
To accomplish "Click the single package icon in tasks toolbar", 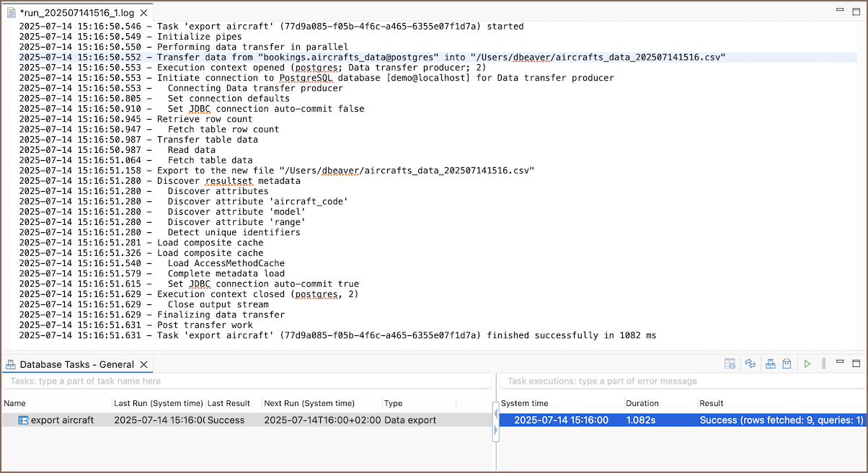I will point(787,364).
